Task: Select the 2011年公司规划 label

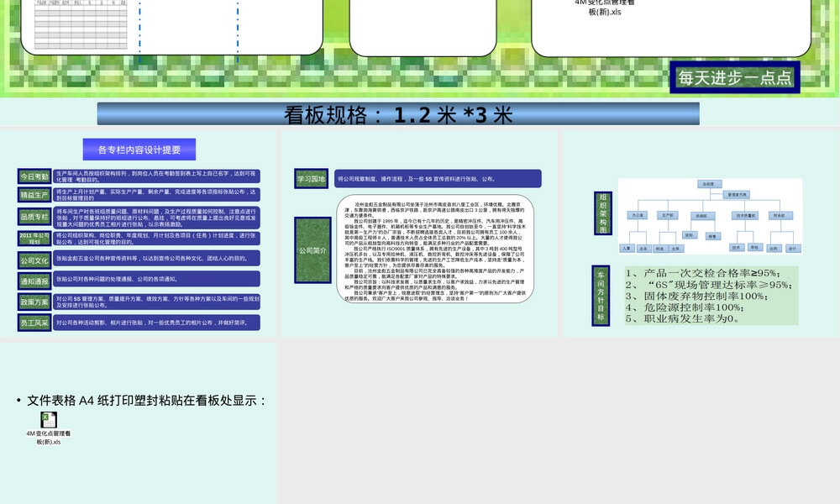Action: (x=34, y=239)
